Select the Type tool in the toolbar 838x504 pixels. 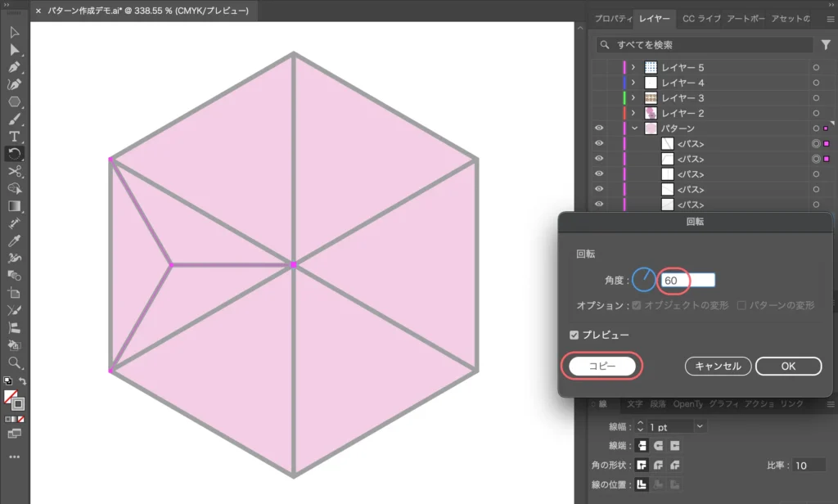[15, 137]
